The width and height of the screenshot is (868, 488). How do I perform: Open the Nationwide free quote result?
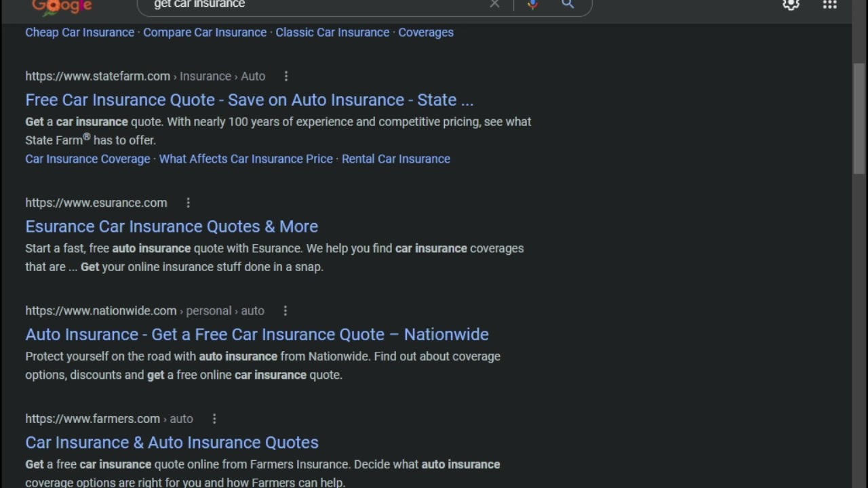pyautogui.click(x=257, y=334)
